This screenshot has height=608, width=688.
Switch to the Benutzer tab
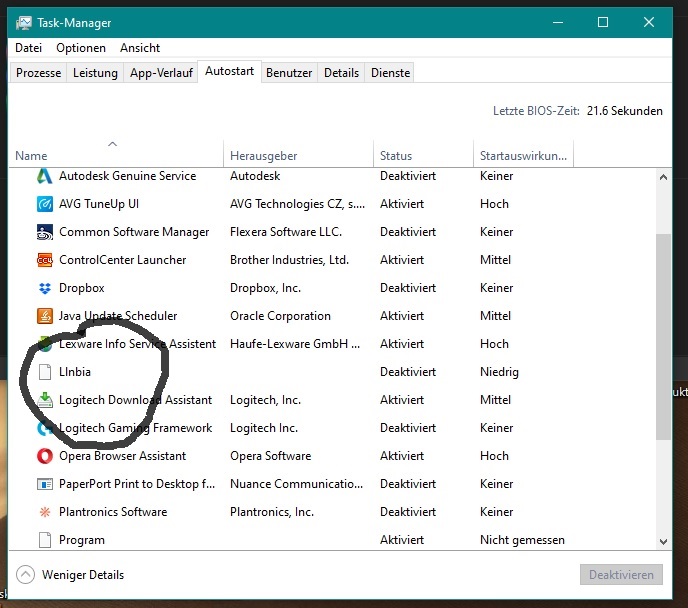(x=289, y=73)
